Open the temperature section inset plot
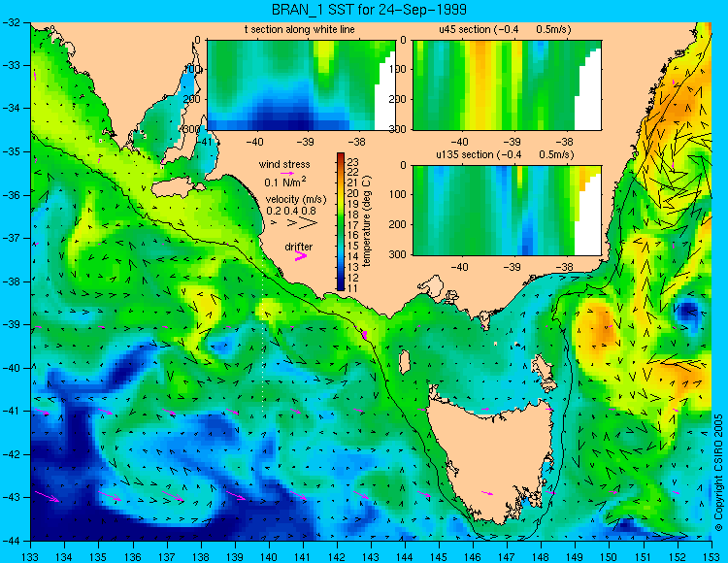The height and width of the screenshot is (563, 728). tap(301, 85)
